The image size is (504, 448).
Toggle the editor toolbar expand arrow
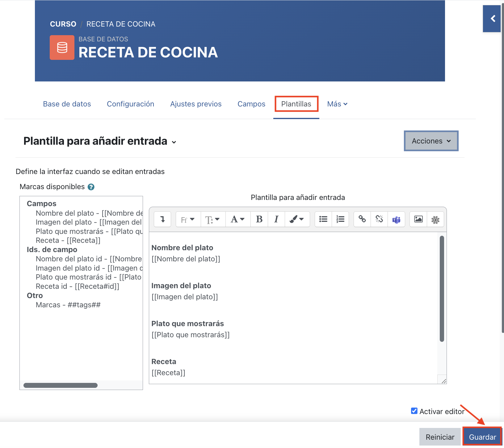click(x=162, y=219)
